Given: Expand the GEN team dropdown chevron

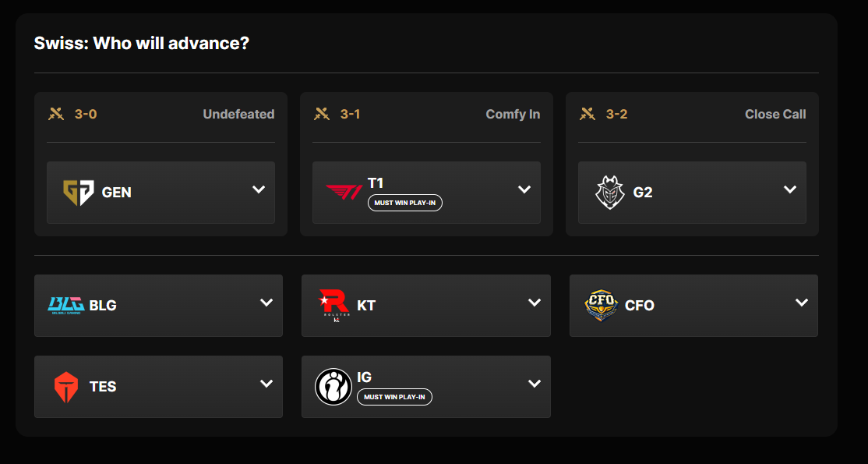Looking at the screenshot, I should point(259,189).
